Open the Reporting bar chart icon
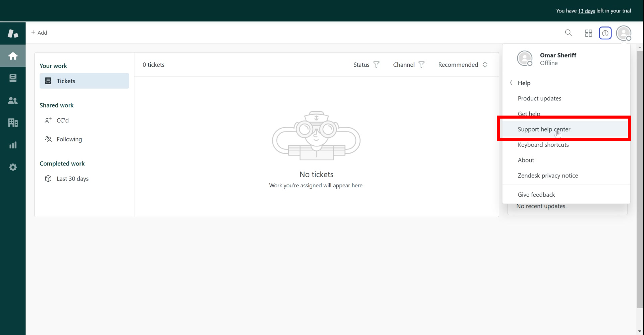 click(x=13, y=145)
